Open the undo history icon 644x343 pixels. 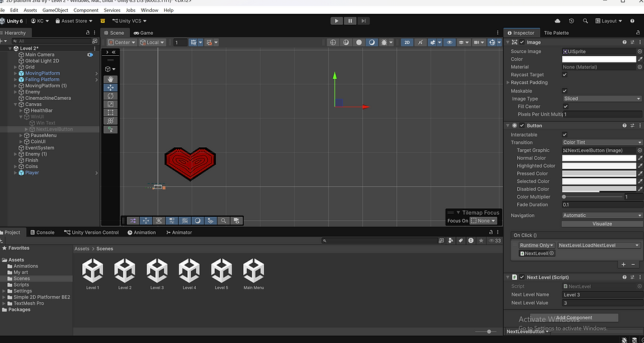571,21
